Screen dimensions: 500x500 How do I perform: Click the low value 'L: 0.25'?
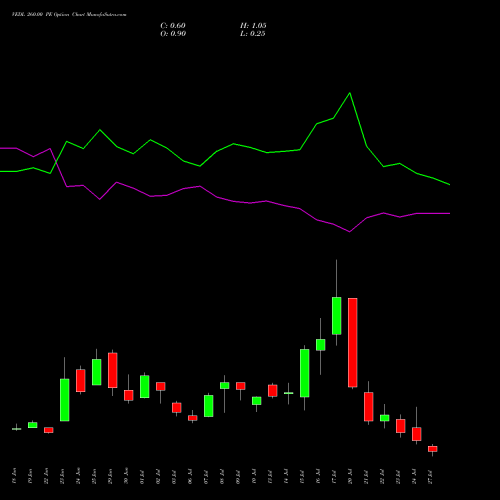(x=253, y=34)
